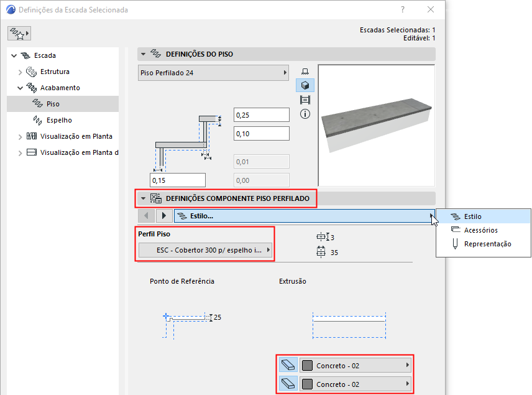Click the disabled 0,00 field
The image size is (532, 395).
point(261,180)
